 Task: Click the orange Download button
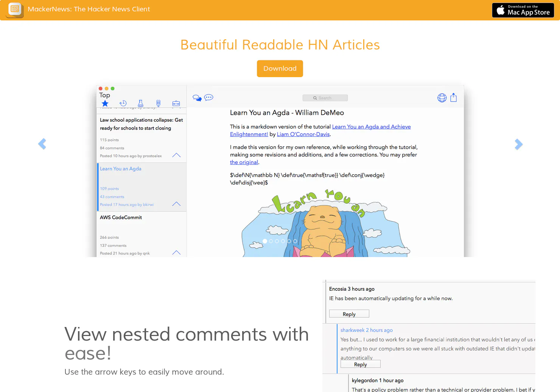pos(280,68)
